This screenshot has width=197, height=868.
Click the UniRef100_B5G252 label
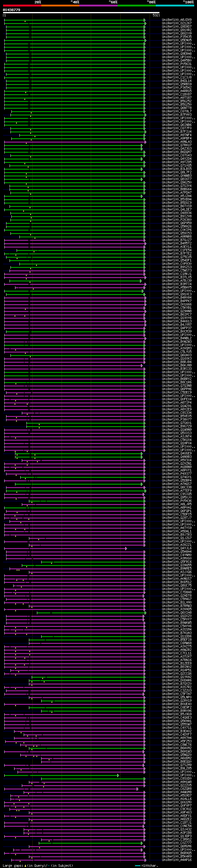[177, 101]
